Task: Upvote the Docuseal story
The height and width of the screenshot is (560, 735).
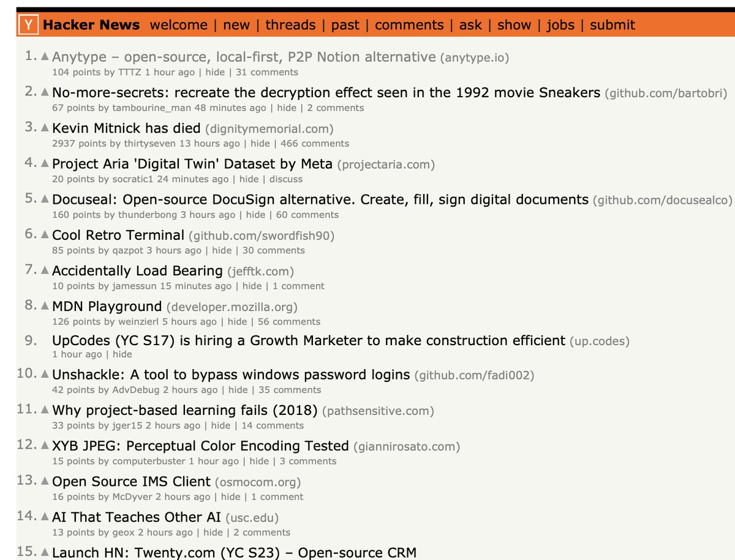Action: [45, 200]
